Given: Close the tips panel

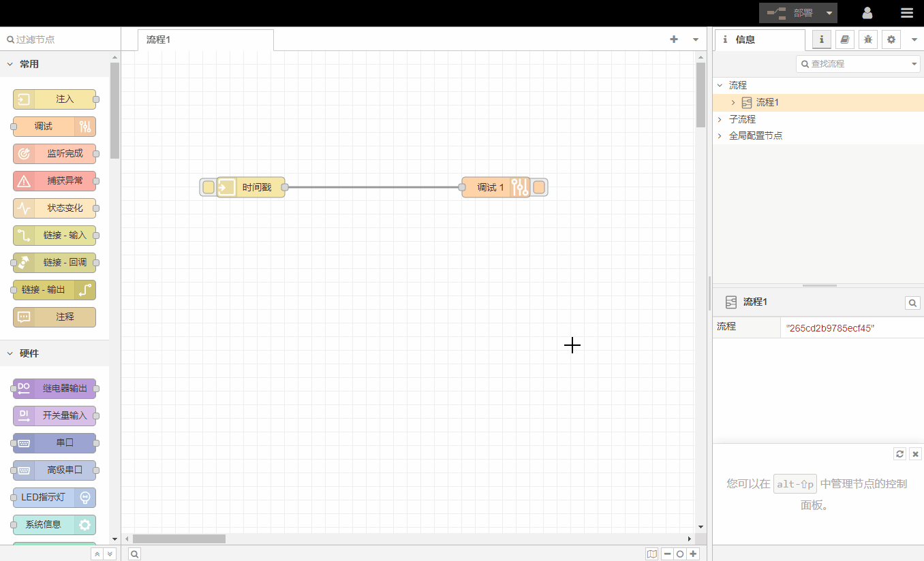Looking at the screenshot, I should click(x=916, y=454).
